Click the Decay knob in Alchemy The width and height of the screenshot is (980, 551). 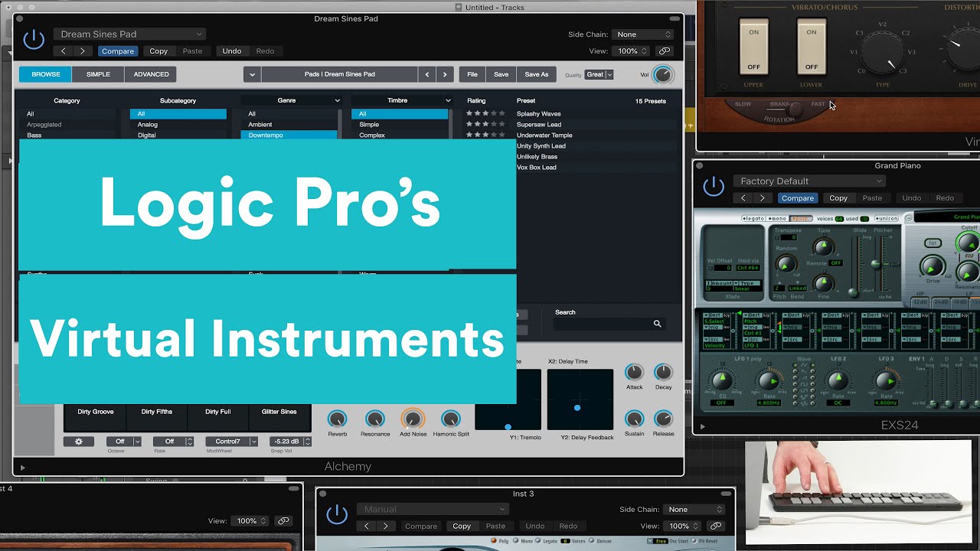point(663,372)
